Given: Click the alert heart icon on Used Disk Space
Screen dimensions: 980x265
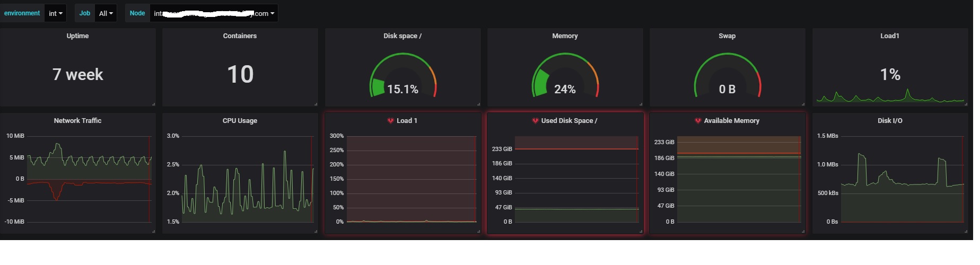Looking at the screenshot, I should (535, 121).
